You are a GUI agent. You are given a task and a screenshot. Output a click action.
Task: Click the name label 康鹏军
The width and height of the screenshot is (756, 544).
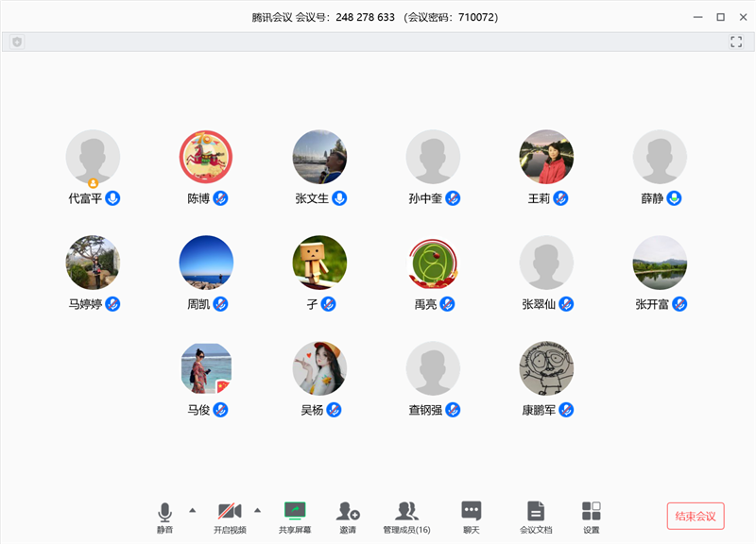(x=539, y=411)
